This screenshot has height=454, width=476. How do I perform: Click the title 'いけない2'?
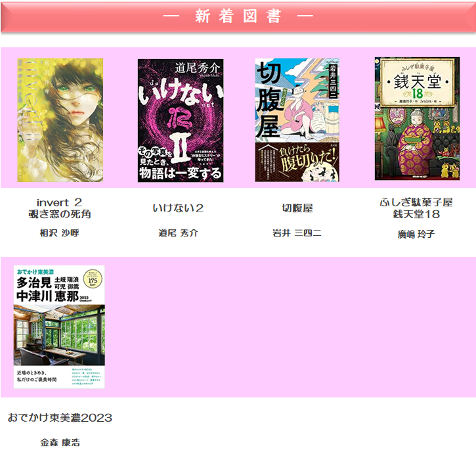pos(178,208)
